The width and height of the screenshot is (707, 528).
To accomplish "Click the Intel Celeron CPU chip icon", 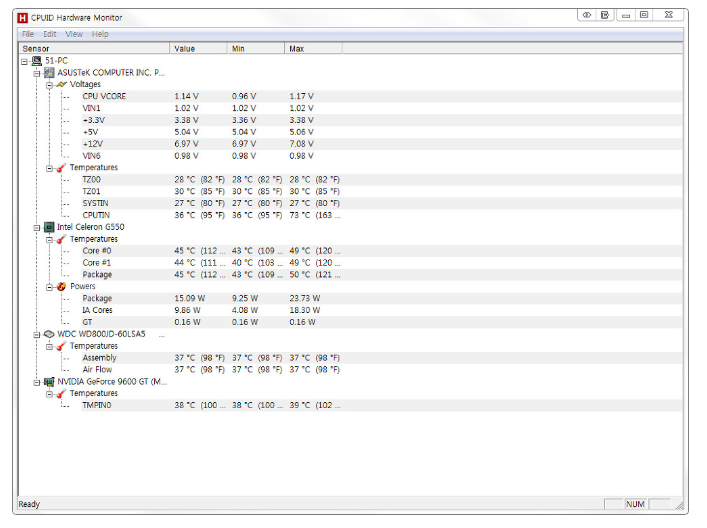I will (49, 227).
